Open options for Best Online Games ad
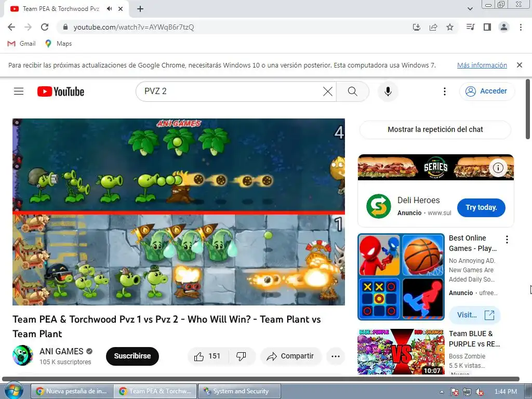Image resolution: width=532 pixels, height=399 pixels. click(507, 240)
